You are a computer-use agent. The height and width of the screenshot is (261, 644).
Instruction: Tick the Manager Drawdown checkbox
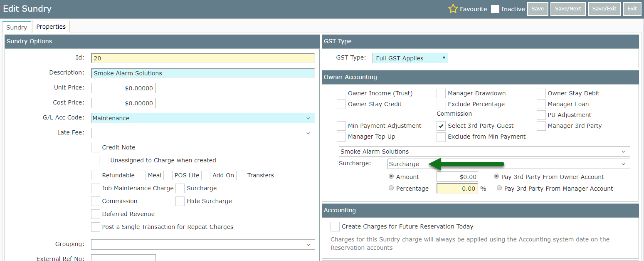pyautogui.click(x=441, y=93)
